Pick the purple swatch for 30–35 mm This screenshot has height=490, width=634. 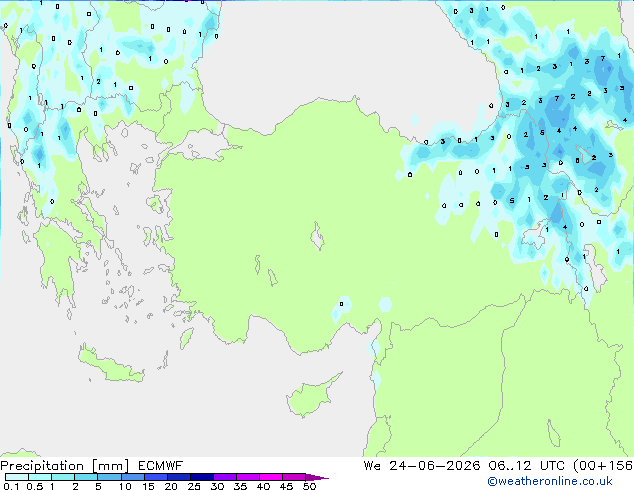tap(225, 477)
